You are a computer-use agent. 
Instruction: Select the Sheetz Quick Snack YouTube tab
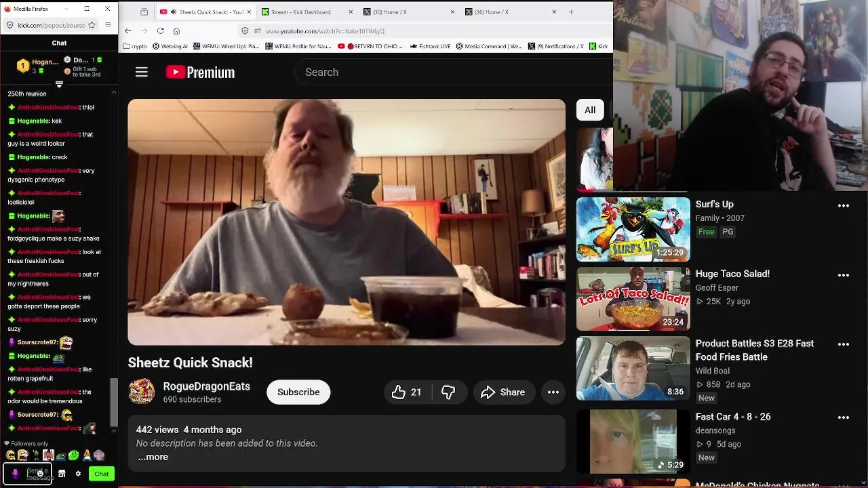(205, 12)
